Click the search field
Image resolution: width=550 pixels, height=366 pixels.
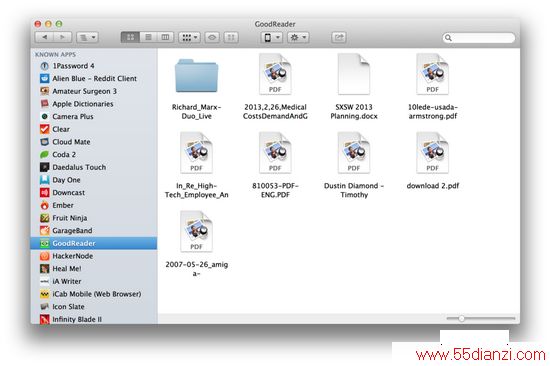[x=479, y=38]
